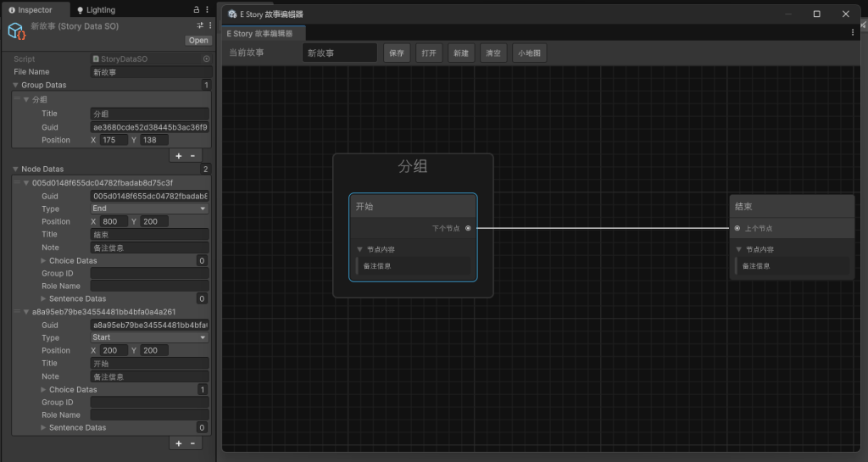The image size is (868, 462).
Task: Open the Type dropdown showing Start
Action: coord(149,337)
